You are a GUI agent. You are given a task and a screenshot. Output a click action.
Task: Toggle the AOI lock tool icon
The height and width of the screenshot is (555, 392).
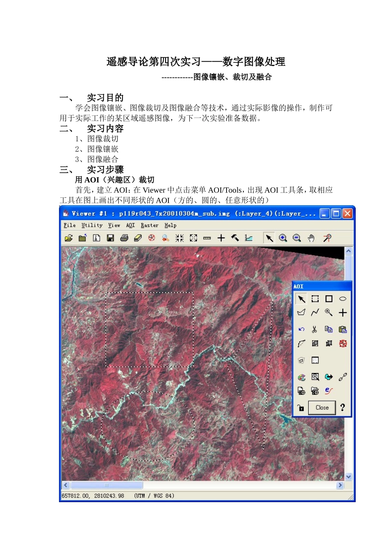click(301, 408)
